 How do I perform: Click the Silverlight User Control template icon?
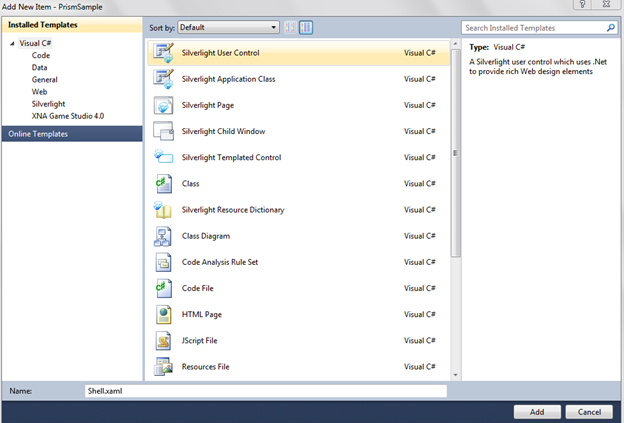tap(164, 53)
